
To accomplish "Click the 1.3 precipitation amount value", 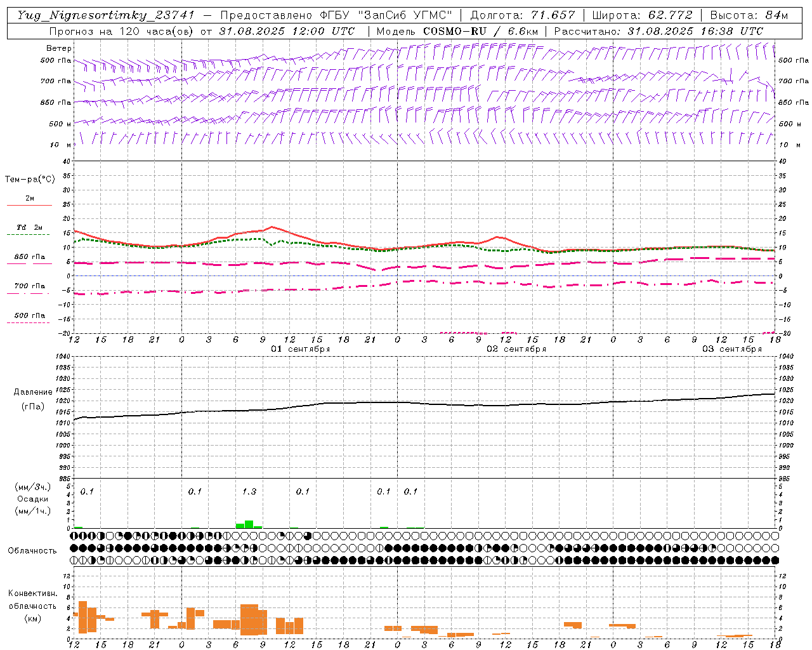I will click(x=249, y=491).
